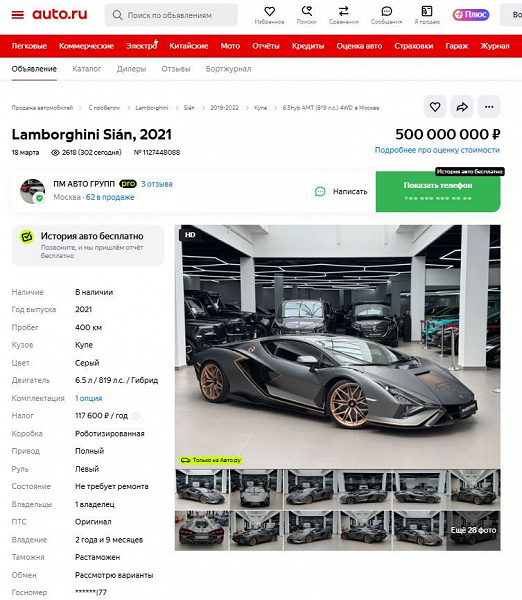Click Ещё 28 фото thumbnail

473,530
